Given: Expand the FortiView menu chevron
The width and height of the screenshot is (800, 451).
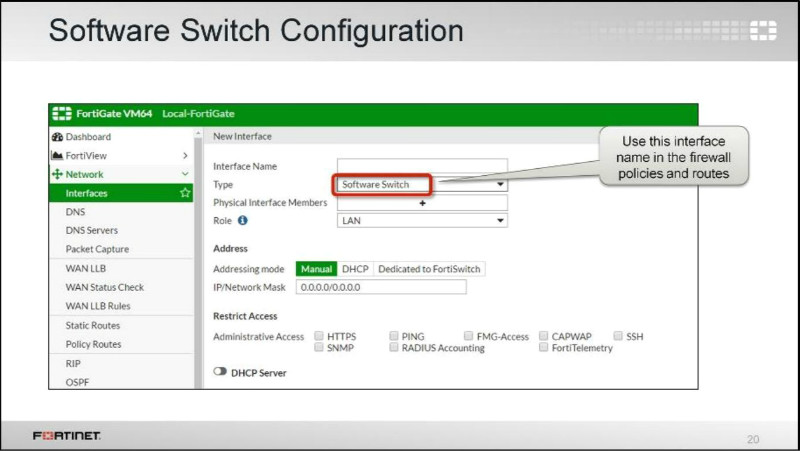Looking at the screenshot, I should (x=185, y=156).
